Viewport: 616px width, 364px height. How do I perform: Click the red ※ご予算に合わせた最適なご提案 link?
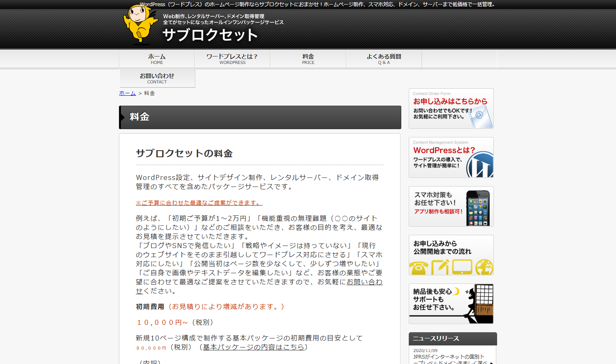click(x=199, y=203)
